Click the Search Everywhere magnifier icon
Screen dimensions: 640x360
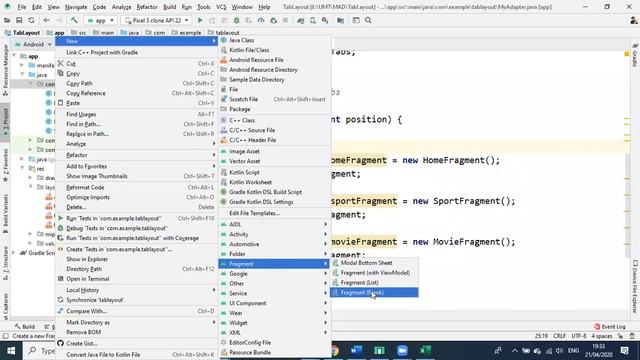[x=368, y=20]
